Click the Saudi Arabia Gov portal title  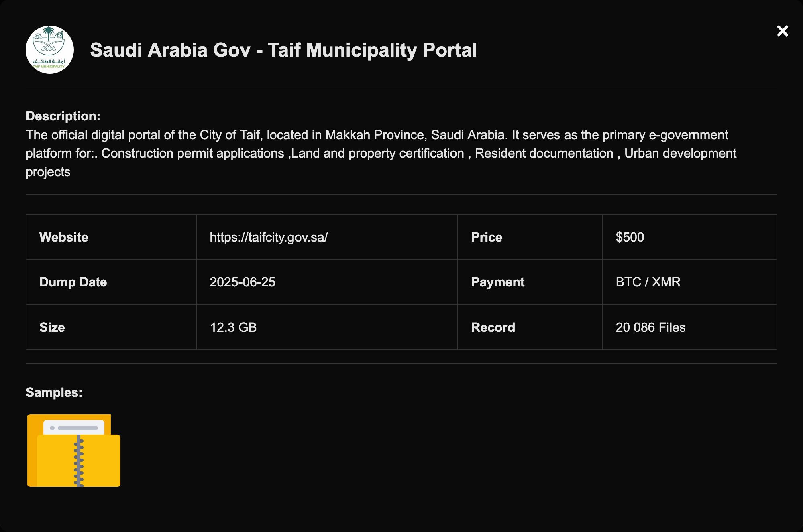pyautogui.click(x=283, y=50)
